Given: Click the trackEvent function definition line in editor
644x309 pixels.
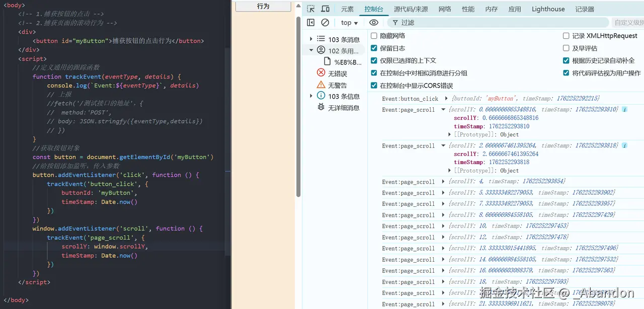Looking at the screenshot, I should [x=107, y=76].
